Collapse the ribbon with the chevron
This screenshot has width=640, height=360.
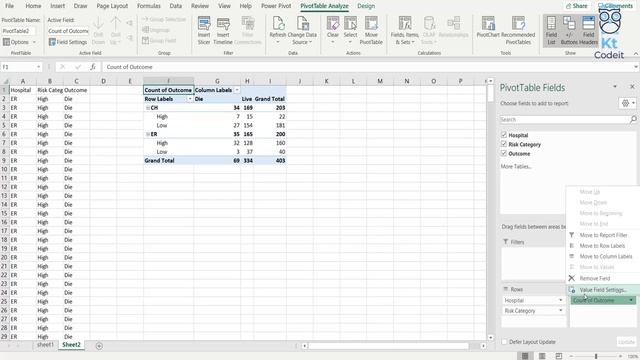tap(636, 54)
